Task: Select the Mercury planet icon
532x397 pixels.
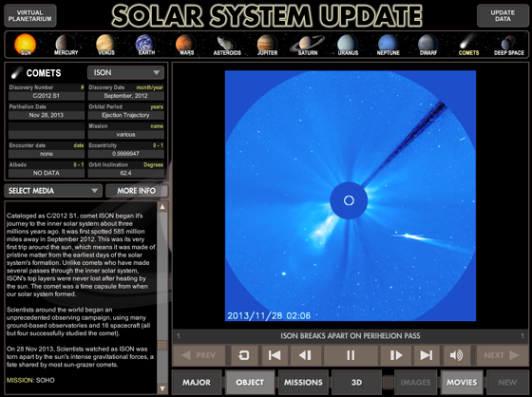Action: (66, 45)
